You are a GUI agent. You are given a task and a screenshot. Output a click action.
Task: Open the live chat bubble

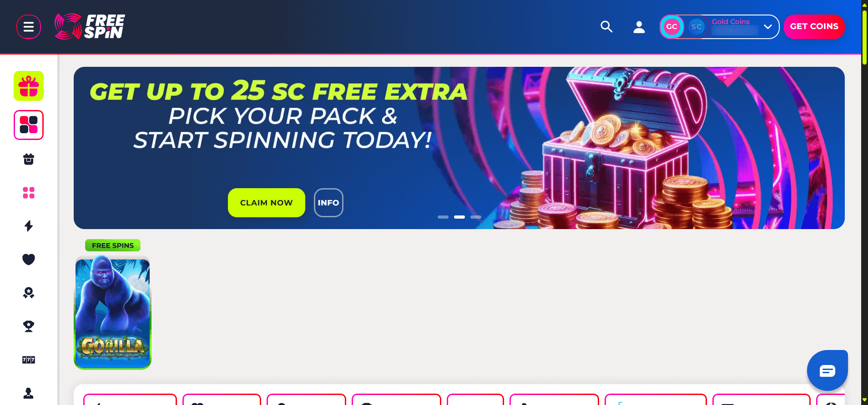pyautogui.click(x=828, y=370)
